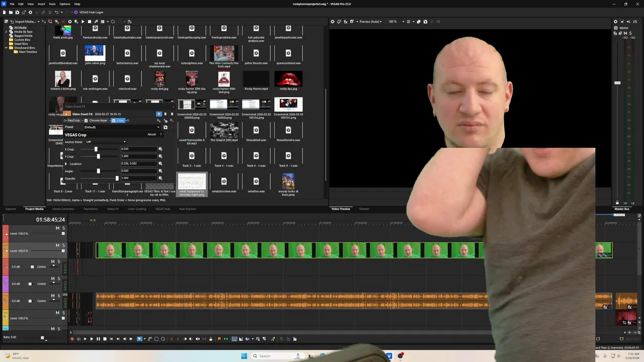Switch to the Media Generator tab
This screenshot has height=362, width=644.
point(63,209)
